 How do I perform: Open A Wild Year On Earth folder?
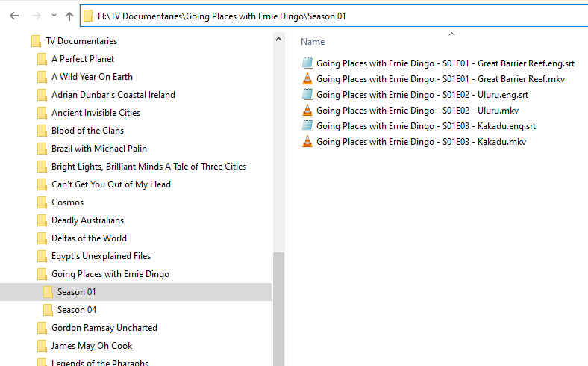coord(93,77)
